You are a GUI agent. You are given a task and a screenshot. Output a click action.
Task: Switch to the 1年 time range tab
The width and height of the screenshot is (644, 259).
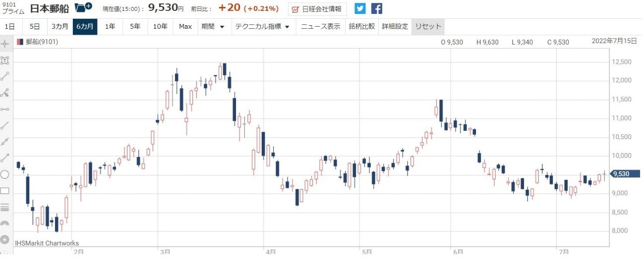coord(110,27)
